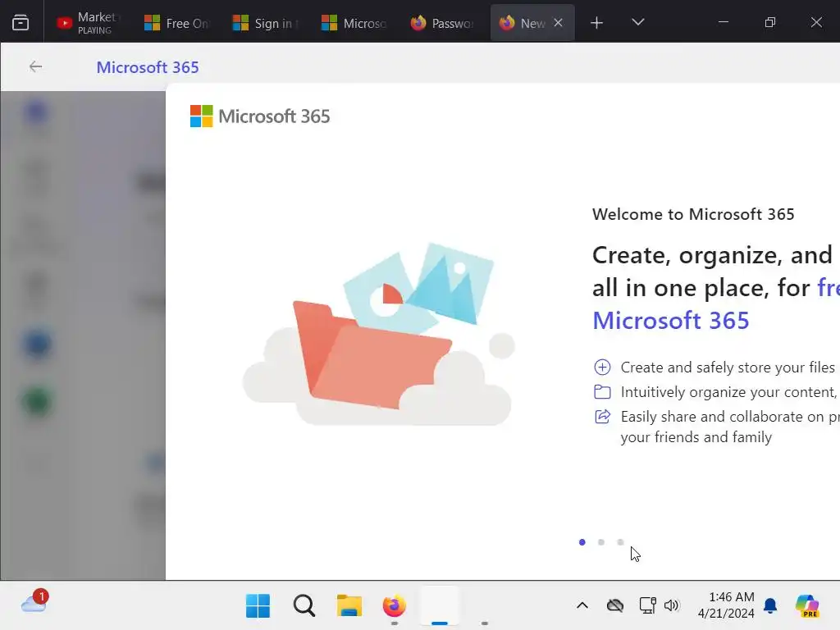
Task: Open the Windows Start menu
Action: pos(258,606)
